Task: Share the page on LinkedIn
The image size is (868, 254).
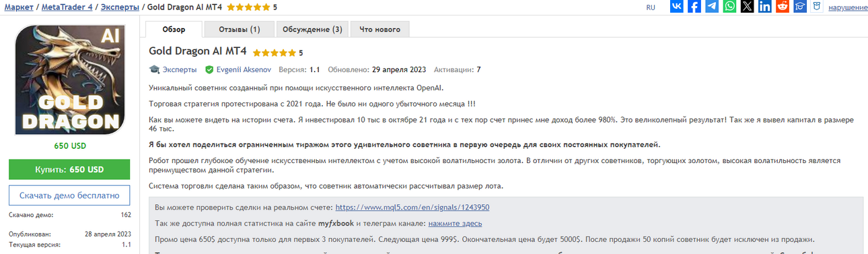Action: click(x=765, y=7)
